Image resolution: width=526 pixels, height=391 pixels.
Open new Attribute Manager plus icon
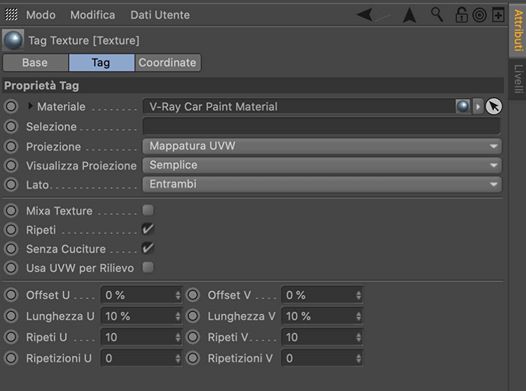pos(498,15)
